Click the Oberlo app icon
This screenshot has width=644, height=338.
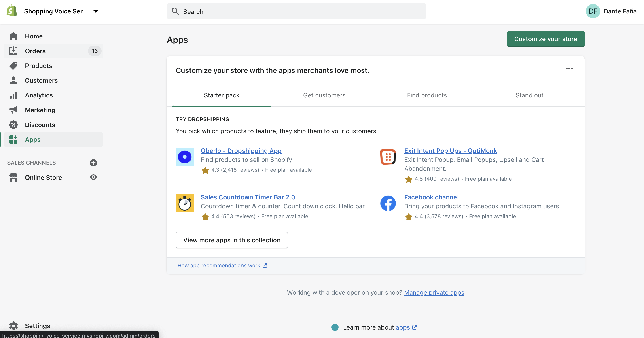pyautogui.click(x=184, y=157)
